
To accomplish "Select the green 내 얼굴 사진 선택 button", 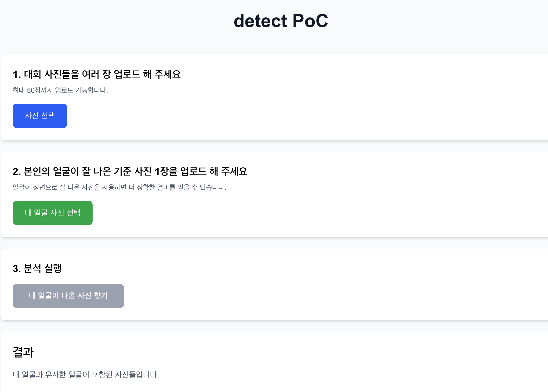I will (x=52, y=213).
